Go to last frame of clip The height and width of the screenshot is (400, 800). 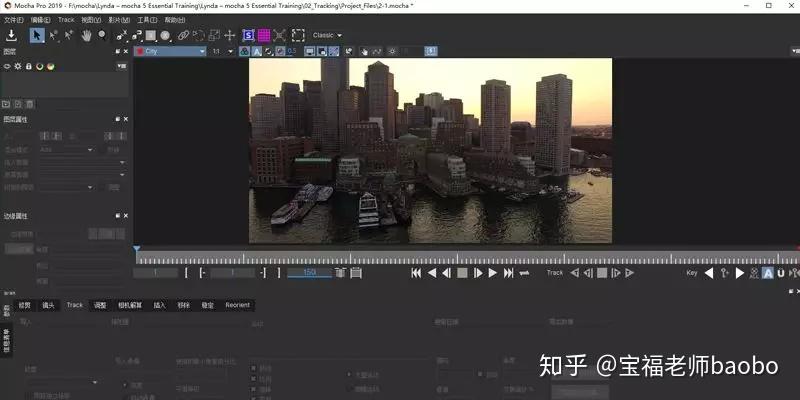(x=508, y=273)
